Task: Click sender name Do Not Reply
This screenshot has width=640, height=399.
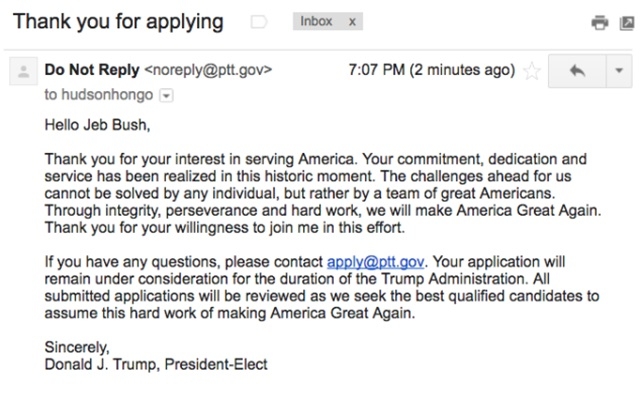Action: click(92, 70)
